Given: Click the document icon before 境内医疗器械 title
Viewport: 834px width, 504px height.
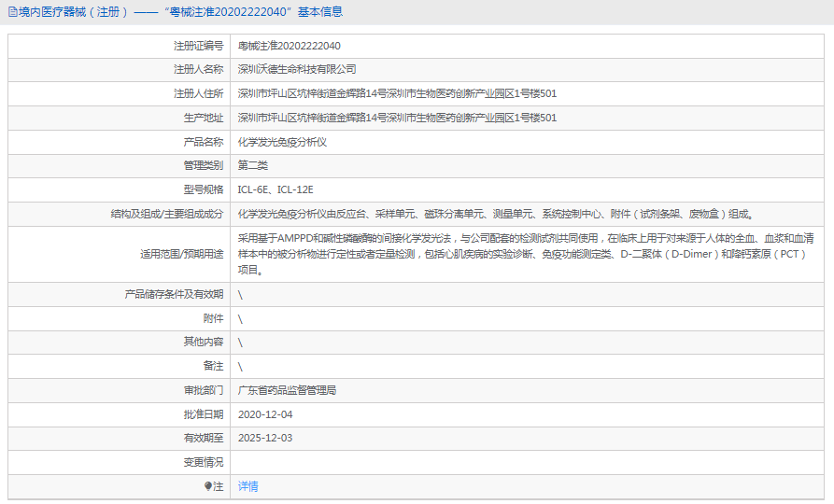Looking at the screenshot, I should tap(13, 12).
